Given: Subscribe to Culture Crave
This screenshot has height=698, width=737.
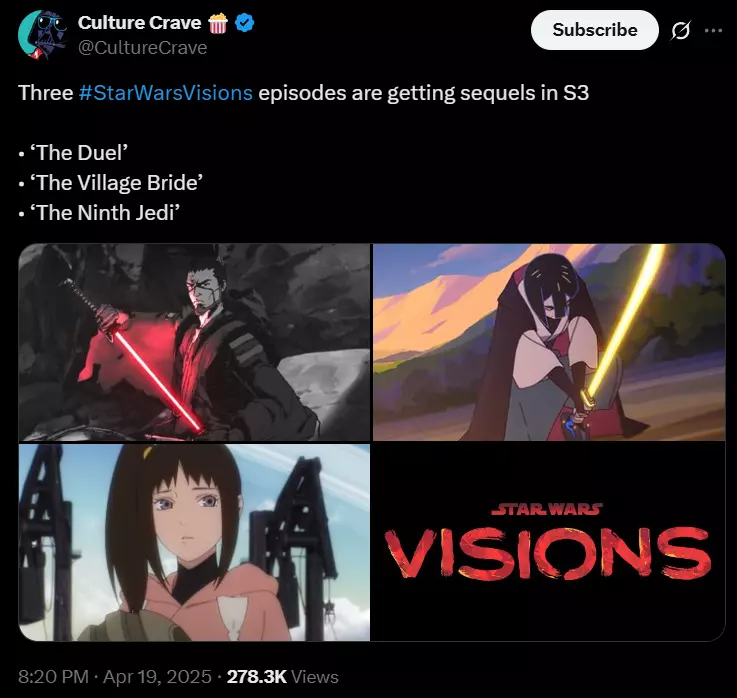Looking at the screenshot, I should (595, 30).
